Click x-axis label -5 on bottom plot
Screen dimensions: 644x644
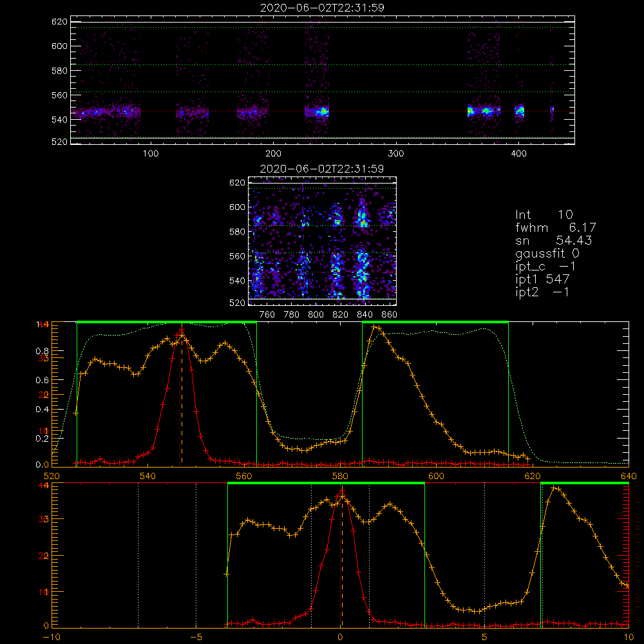pyautogui.click(x=196, y=638)
